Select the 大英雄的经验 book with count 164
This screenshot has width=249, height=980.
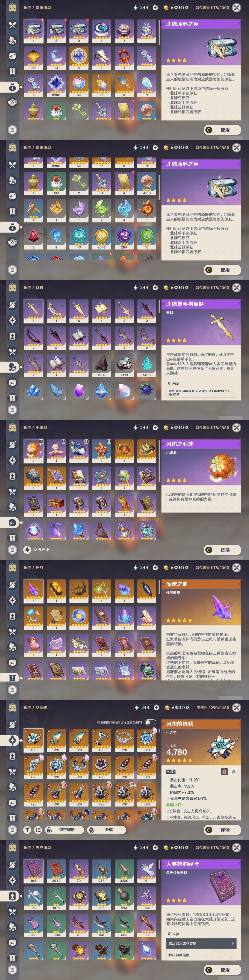click(x=33, y=871)
